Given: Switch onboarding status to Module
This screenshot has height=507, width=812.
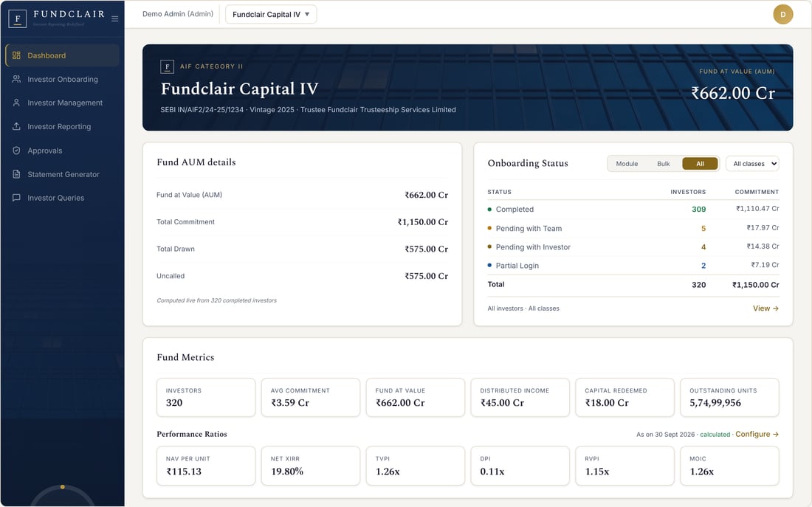Looking at the screenshot, I should point(627,164).
